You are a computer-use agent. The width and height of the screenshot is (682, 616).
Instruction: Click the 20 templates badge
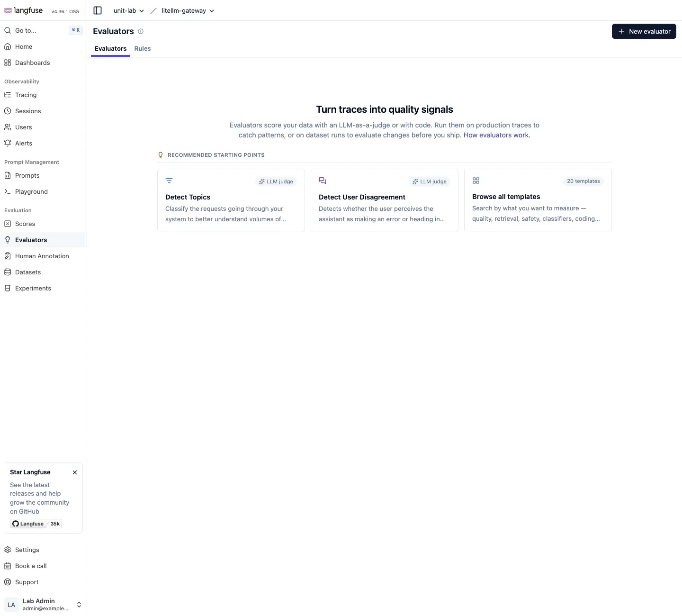point(583,181)
